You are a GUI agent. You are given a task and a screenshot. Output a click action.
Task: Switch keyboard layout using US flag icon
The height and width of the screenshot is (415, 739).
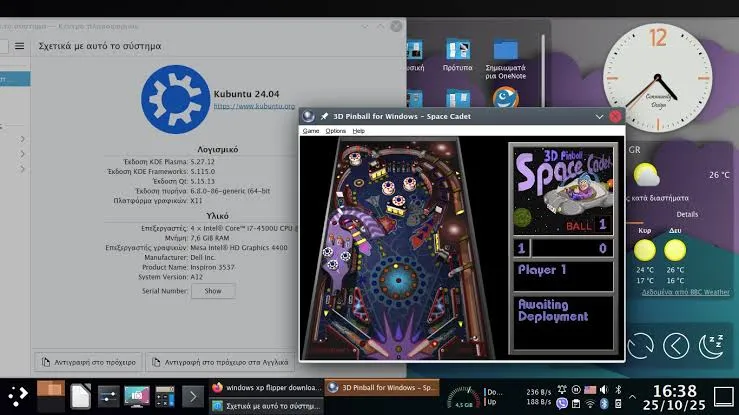coord(590,390)
